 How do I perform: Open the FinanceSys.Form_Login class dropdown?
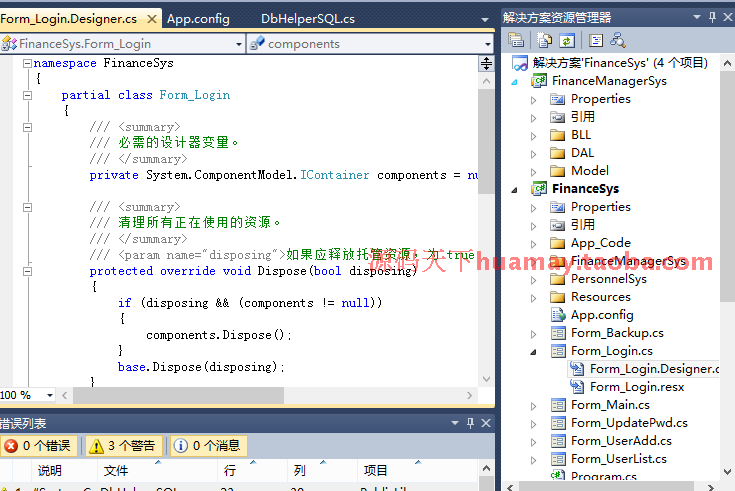(x=239, y=44)
